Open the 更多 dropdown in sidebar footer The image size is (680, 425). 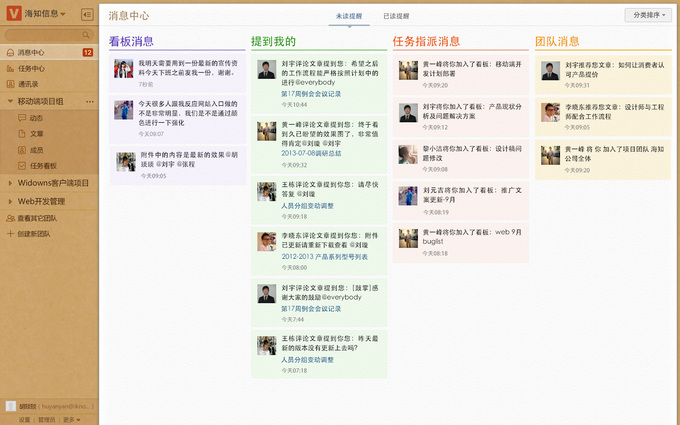[x=72, y=420]
